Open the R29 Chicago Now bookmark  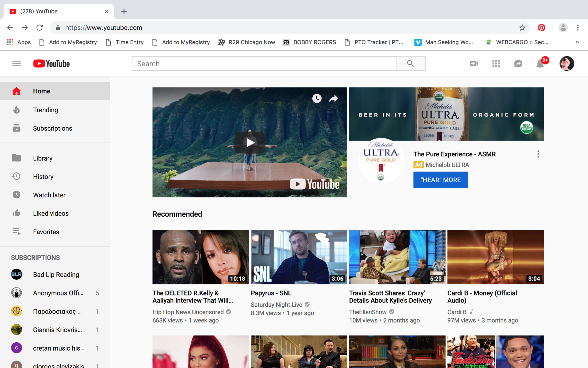pos(246,42)
